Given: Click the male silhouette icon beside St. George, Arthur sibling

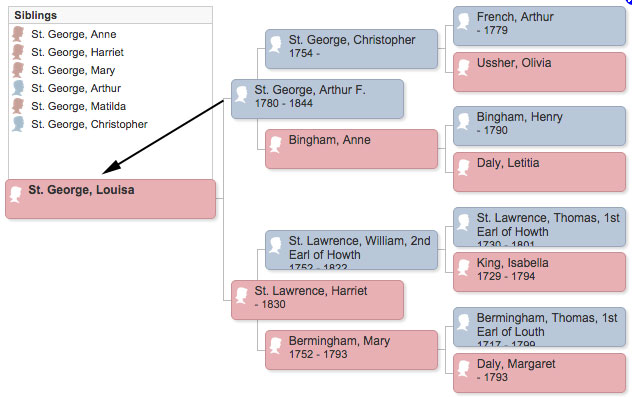Looking at the screenshot, I should 18,88.
